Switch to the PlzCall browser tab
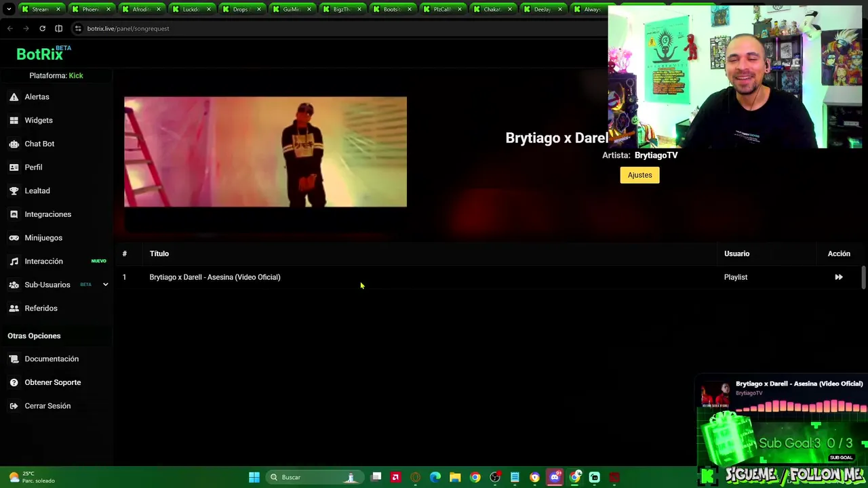 442,9
